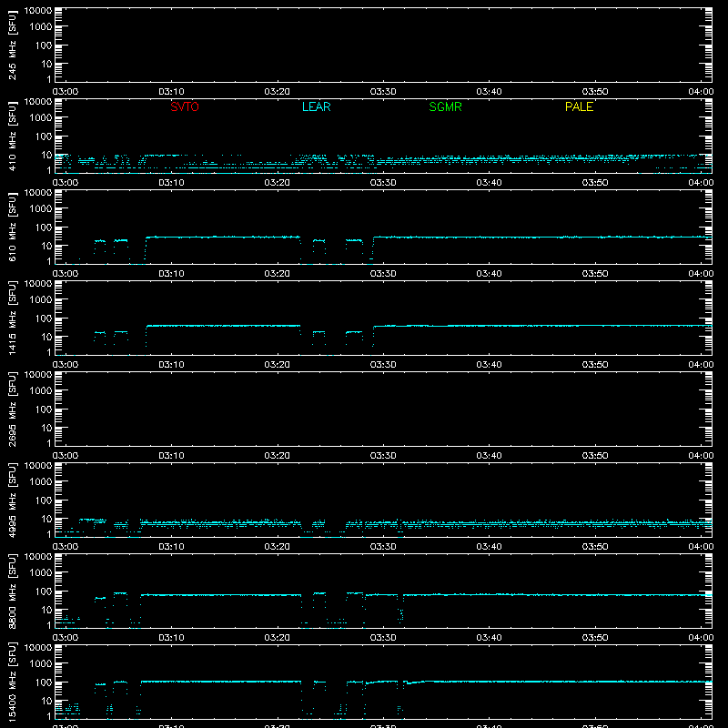Click the 03:00 time label under 4995 MHz plot
Image resolution: width=728 pixels, height=728 pixels.
point(66,547)
